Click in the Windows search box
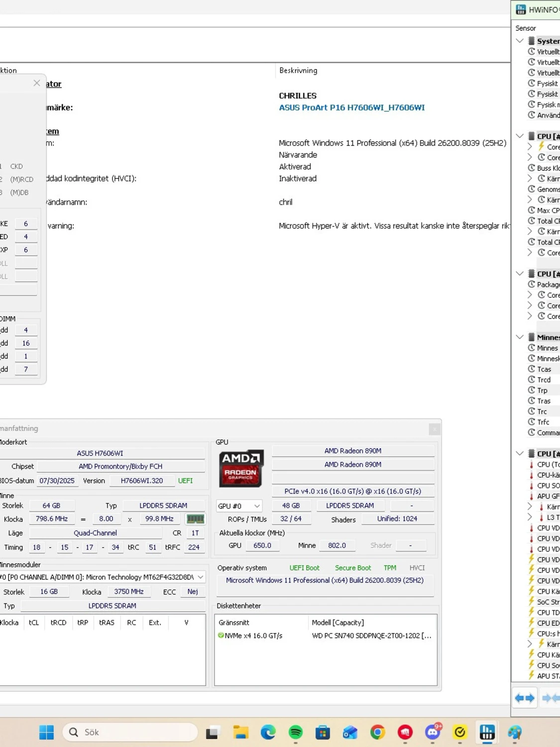This screenshot has height=747, width=560. click(x=129, y=732)
